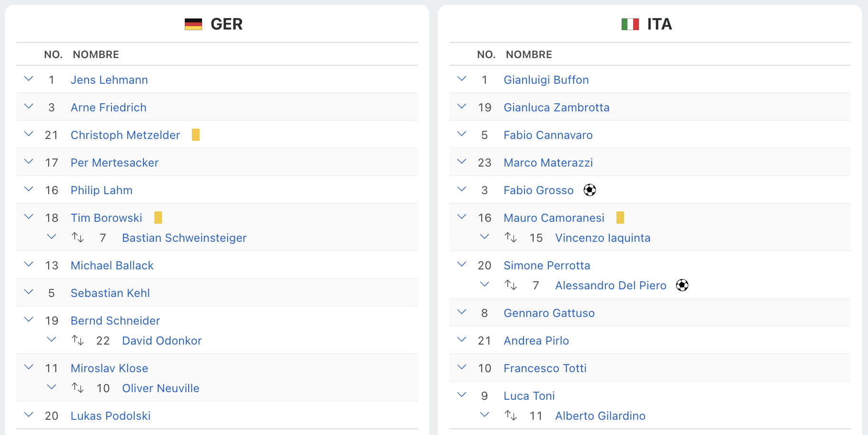Click Christoph Metzelder's yellow card icon
This screenshot has width=868, height=435.
[x=196, y=135]
